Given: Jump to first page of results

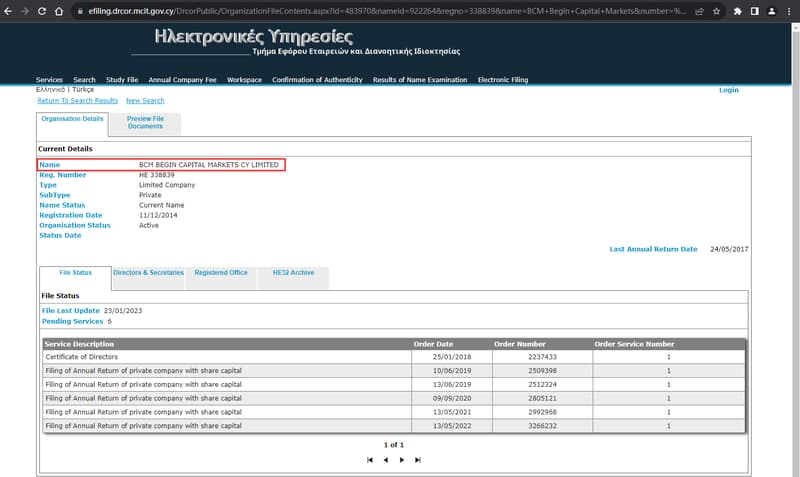Looking at the screenshot, I should [370, 460].
